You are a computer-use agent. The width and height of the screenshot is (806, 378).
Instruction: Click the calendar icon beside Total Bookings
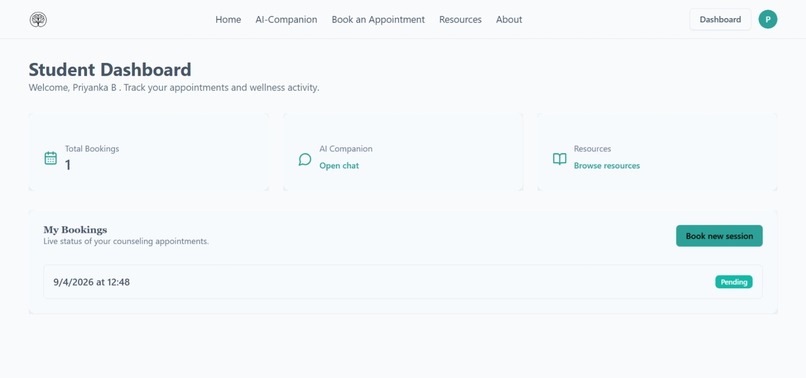pos(50,158)
